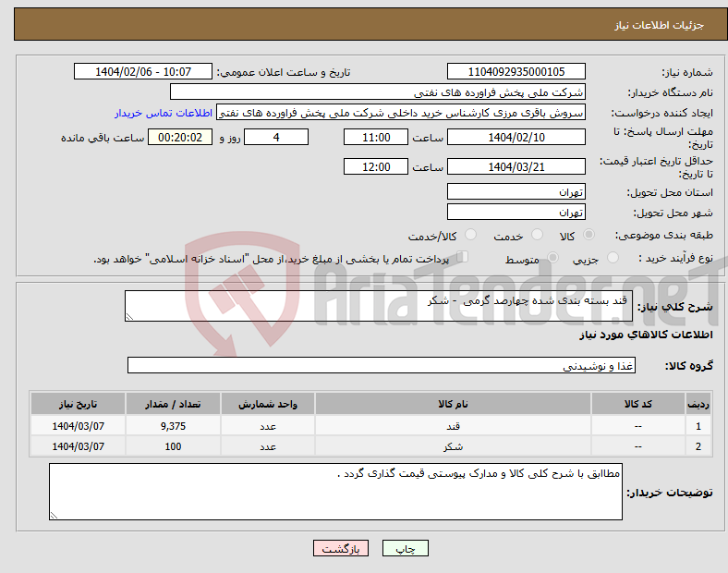Click the quantity cell 100

pyautogui.click(x=173, y=446)
